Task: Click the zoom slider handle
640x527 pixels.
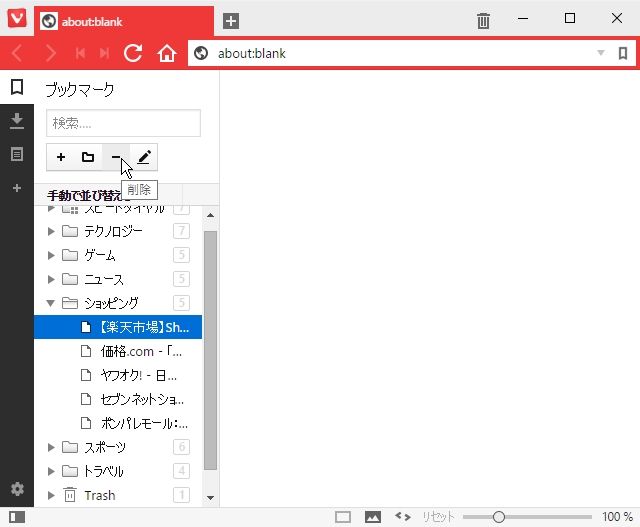Action: tap(498, 517)
